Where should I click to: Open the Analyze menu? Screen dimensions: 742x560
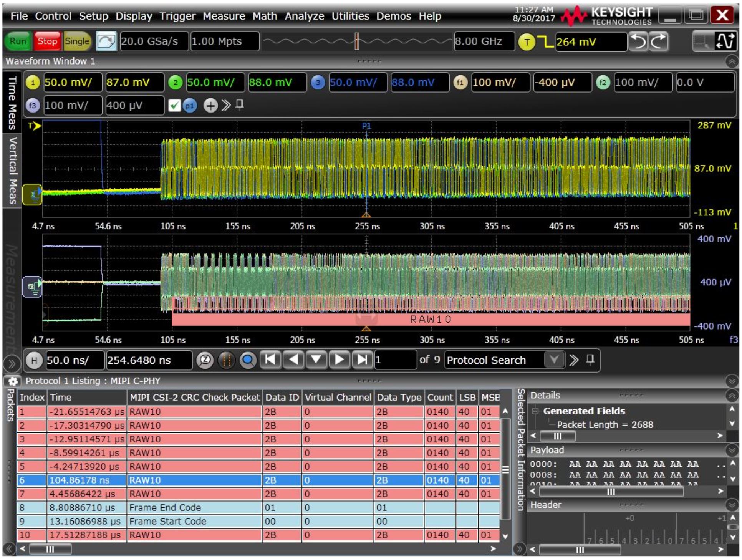[304, 16]
